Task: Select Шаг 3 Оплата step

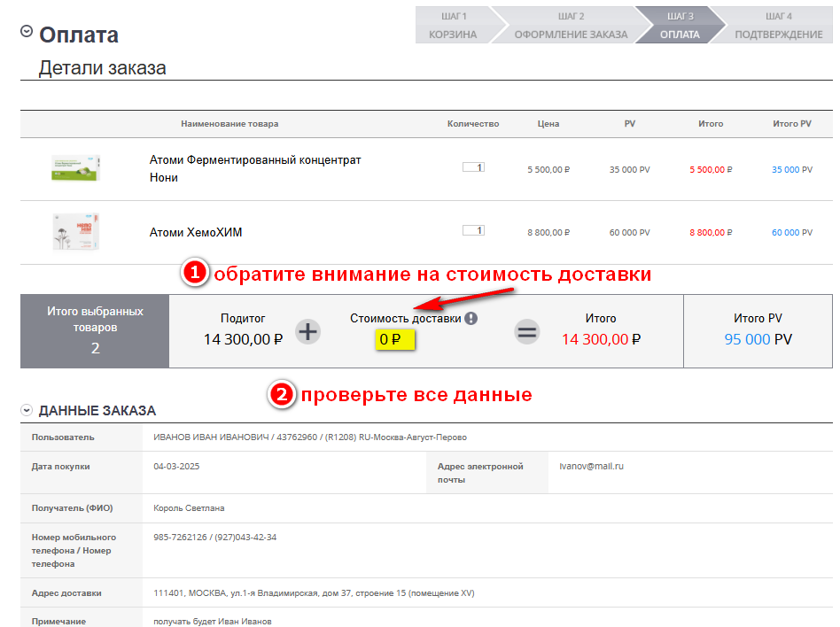Action: (680, 26)
